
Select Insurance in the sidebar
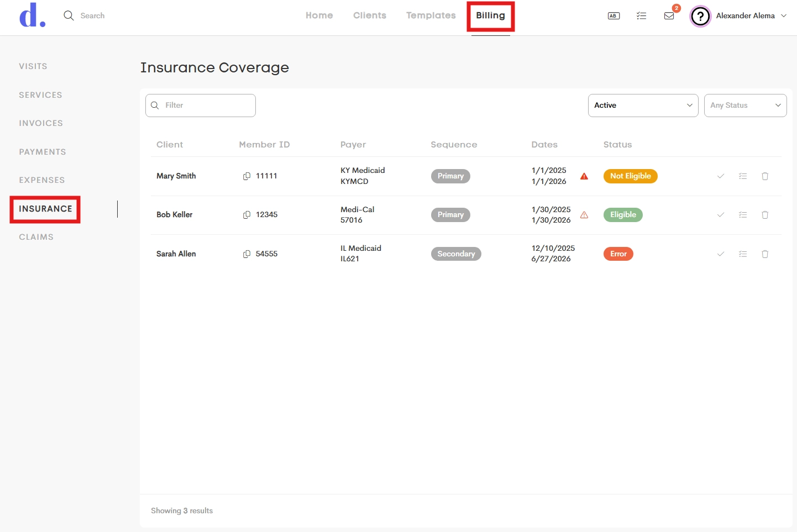pyautogui.click(x=45, y=209)
